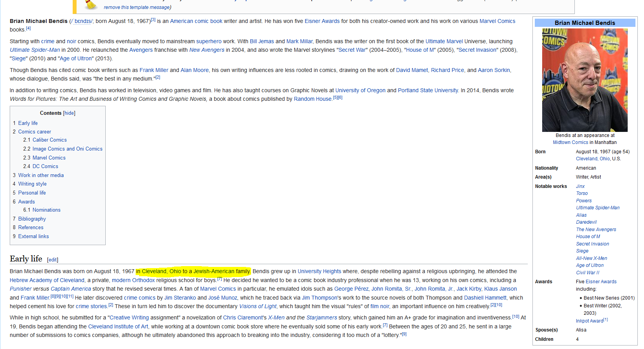Screen dimensions: 644x349
Task: Open All-New X-Men in infobox
Action: [x=592, y=258]
